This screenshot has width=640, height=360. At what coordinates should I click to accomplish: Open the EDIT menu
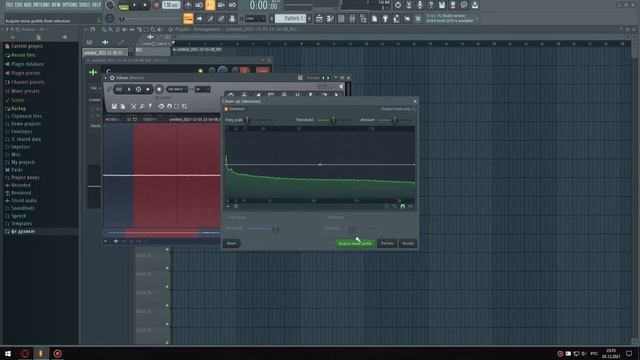tap(18, 5)
